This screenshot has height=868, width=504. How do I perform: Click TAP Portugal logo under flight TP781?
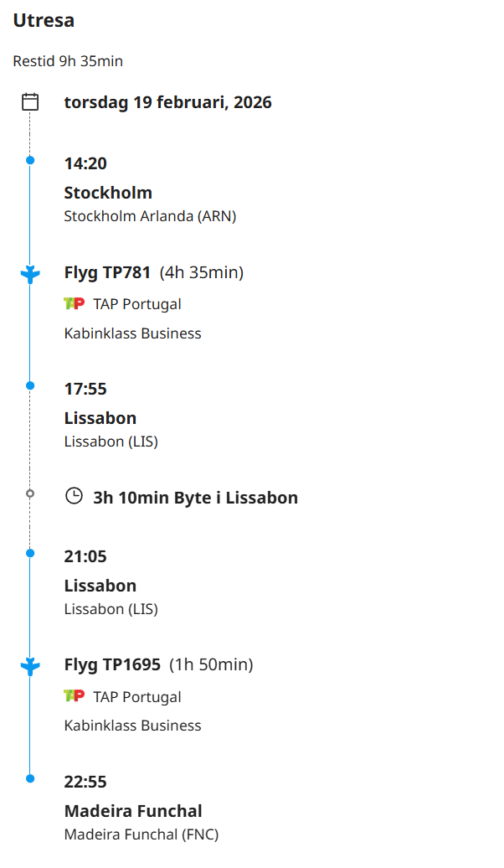75,303
